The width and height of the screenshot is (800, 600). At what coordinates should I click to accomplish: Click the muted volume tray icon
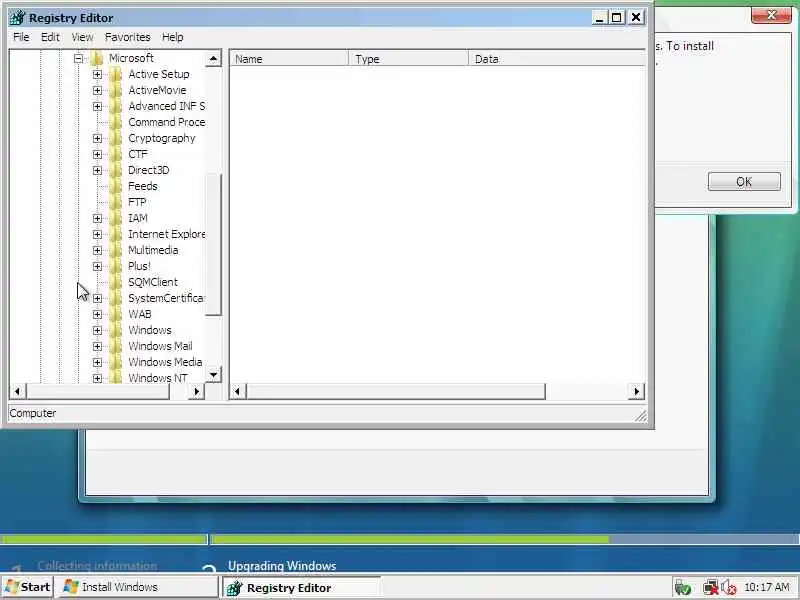tap(729, 588)
